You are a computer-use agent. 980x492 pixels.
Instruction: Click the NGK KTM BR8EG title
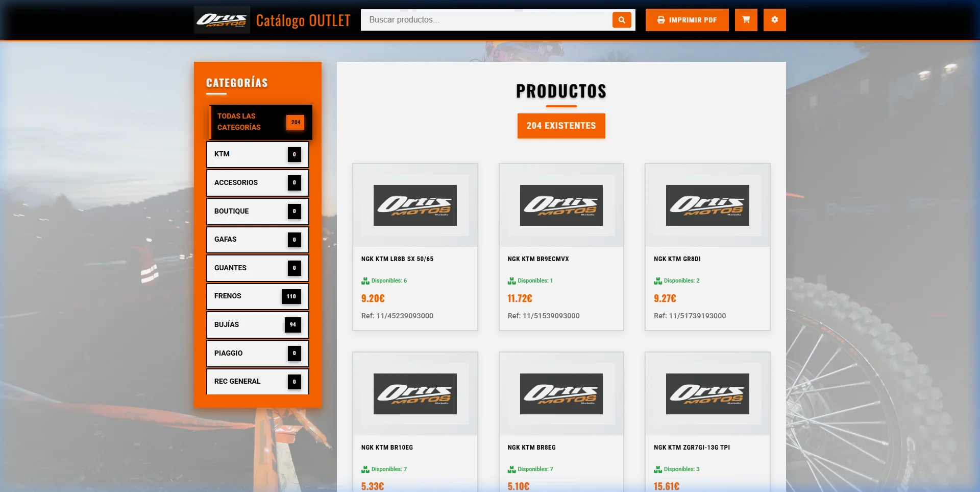pyautogui.click(x=531, y=448)
